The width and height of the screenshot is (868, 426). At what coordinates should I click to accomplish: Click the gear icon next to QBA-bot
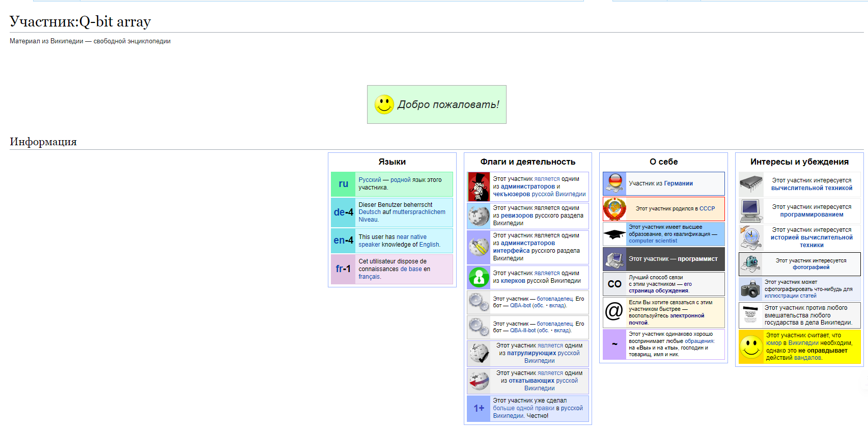pos(479,302)
